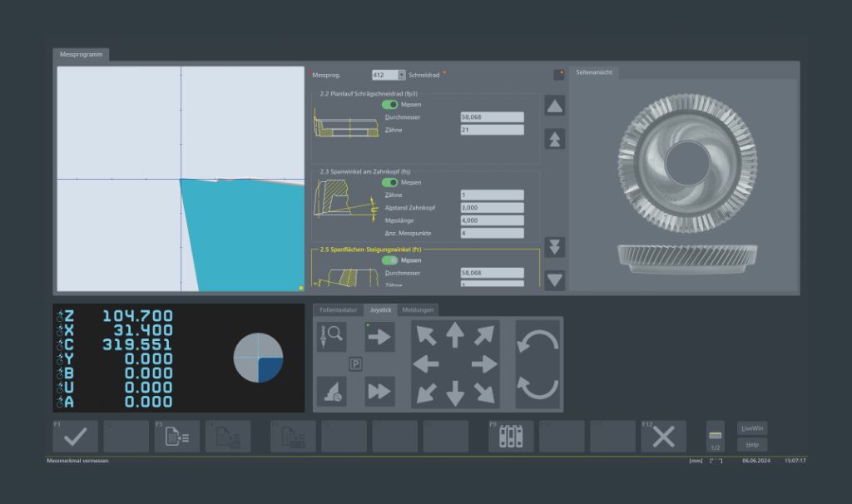Toggle Messen for 2.2 Planlauf Schrägschneidrad
The image size is (852, 504).
[x=389, y=105]
